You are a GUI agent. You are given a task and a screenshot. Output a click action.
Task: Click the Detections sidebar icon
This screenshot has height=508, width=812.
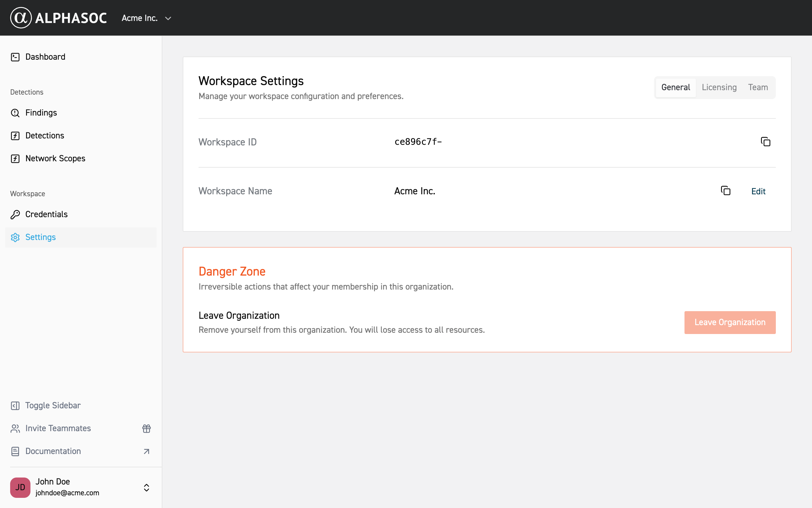(x=15, y=136)
